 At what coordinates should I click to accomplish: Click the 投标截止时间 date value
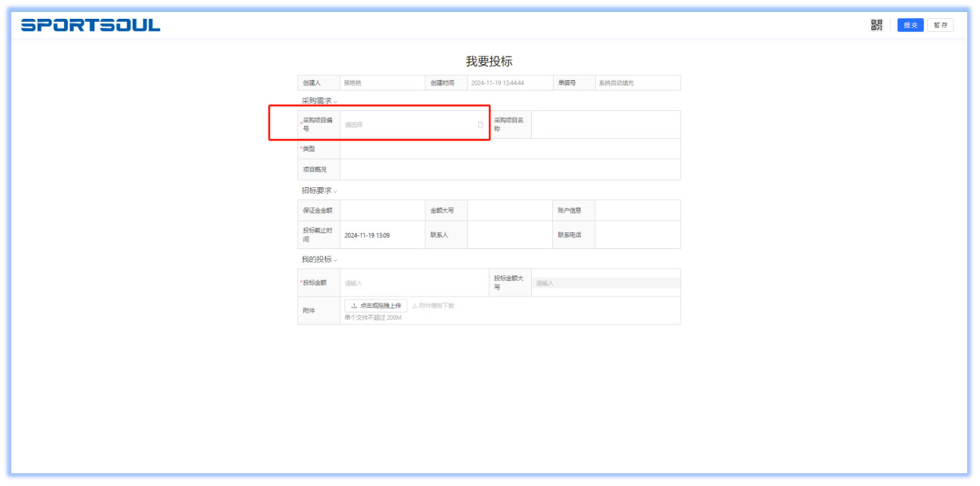367,235
